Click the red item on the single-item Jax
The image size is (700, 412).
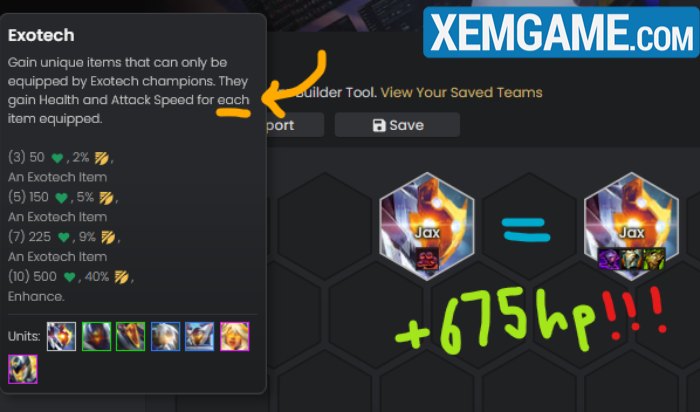coord(427,259)
